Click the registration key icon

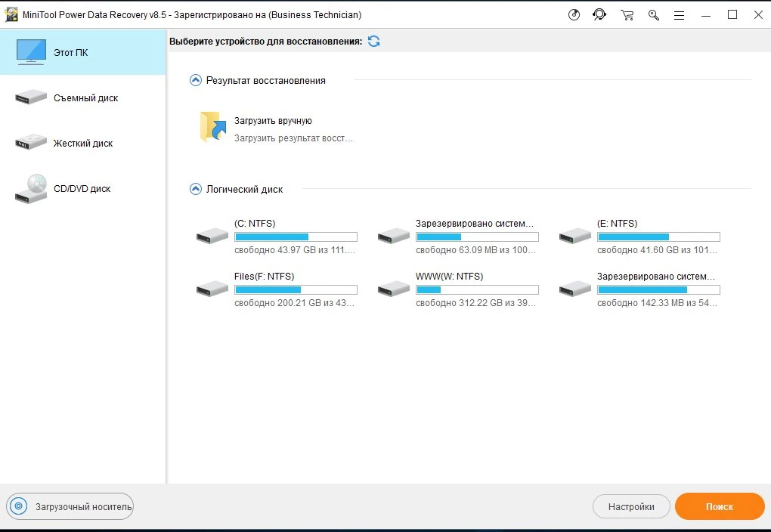coord(654,15)
